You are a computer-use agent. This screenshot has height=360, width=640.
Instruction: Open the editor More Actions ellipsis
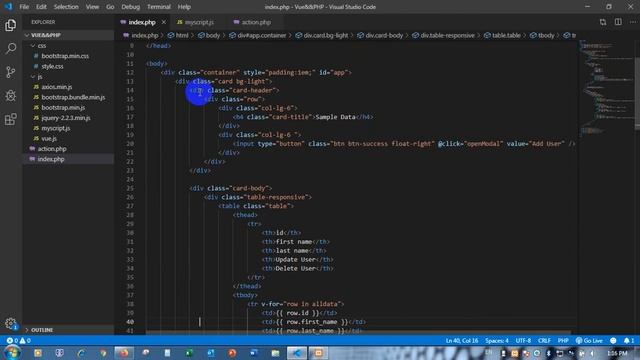(x=633, y=22)
